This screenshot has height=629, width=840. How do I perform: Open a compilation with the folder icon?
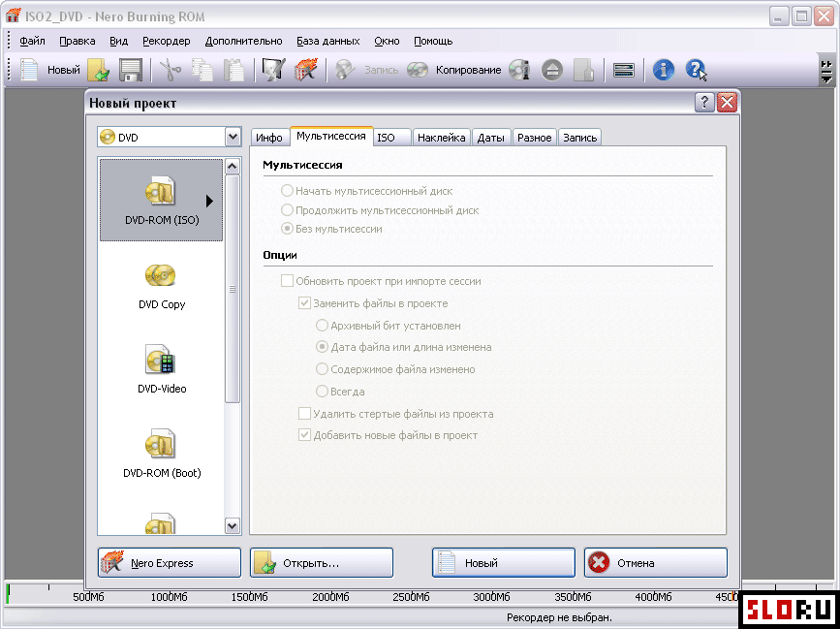pos(99,70)
